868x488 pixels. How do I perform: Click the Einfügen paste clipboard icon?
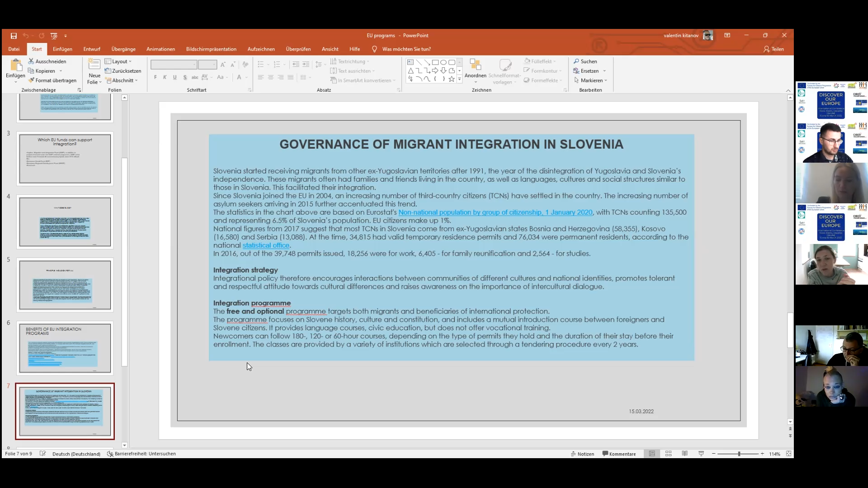point(15,65)
